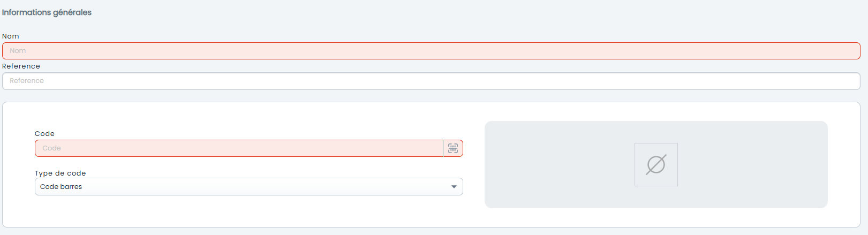The height and width of the screenshot is (235, 868).
Task: Select the Code barres value text
Action: click(x=61, y=187)
